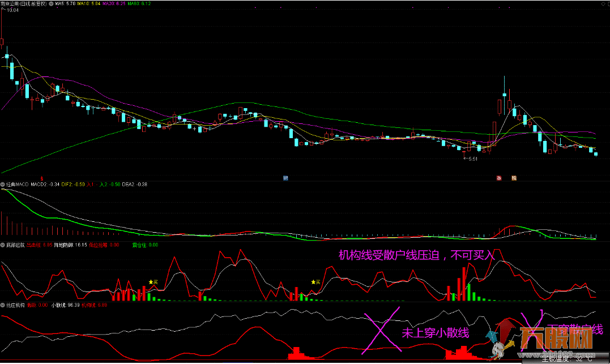Select the 机构线: 6.89 value
Screen dimensions: 610x364
click(95, 305)
